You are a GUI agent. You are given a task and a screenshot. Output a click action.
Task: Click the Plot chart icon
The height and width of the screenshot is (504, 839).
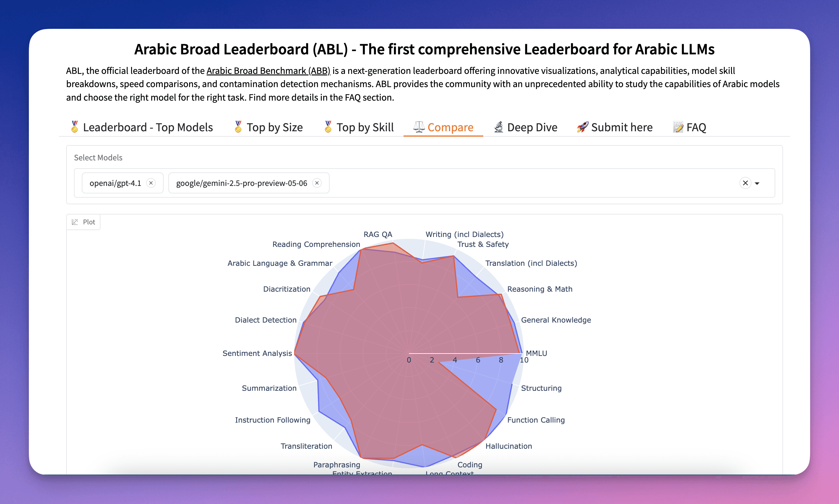tap(75, 222)
